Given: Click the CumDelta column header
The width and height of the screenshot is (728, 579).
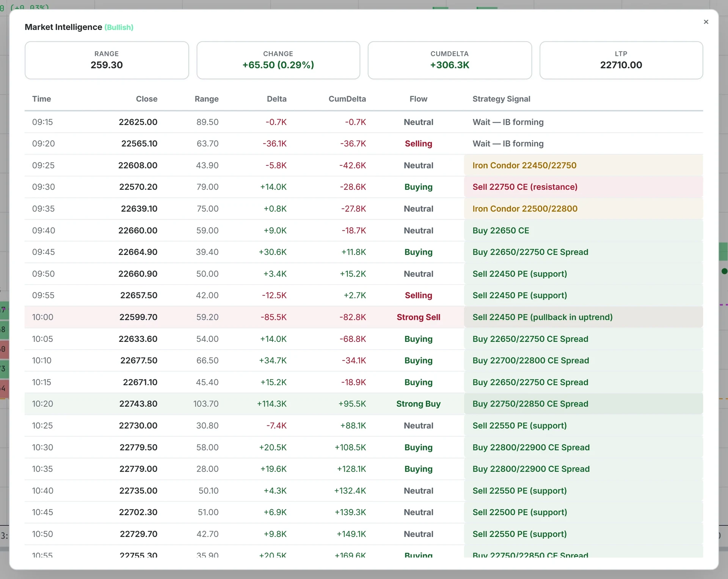Looking at the screenshot, I should [x=347, y=99].
